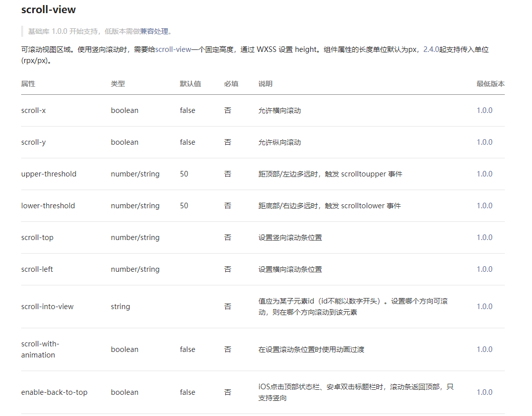Click the 必填 column header
This screenshot has width=532, height=416.
(231, 84)
